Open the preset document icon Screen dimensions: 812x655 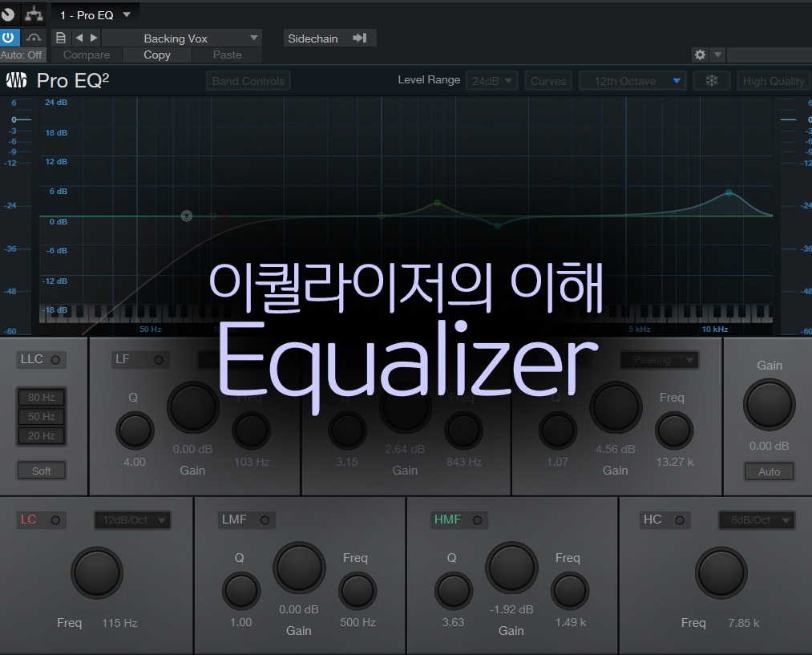[x=61, y=38]
